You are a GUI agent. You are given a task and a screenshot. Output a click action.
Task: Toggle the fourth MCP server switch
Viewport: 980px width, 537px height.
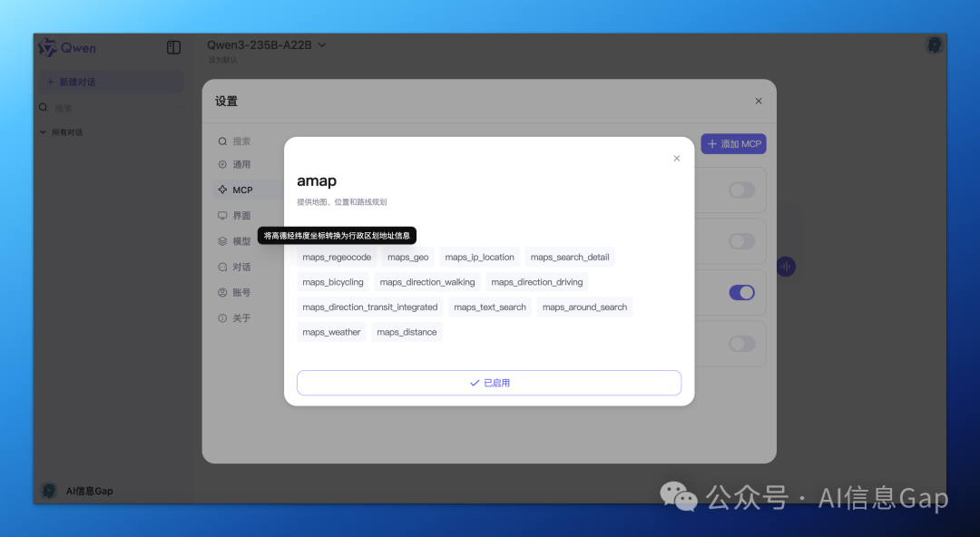coord(742,344)
